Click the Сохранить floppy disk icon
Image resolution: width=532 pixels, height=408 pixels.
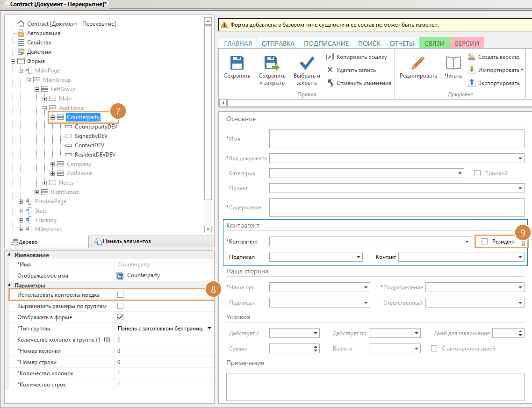tap(237, 63)
